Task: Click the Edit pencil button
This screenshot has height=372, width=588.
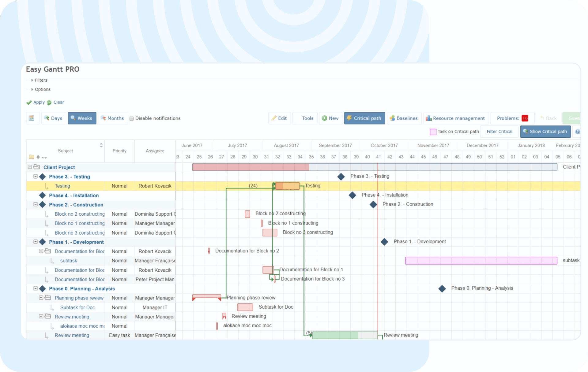Action: click(279, 118)
